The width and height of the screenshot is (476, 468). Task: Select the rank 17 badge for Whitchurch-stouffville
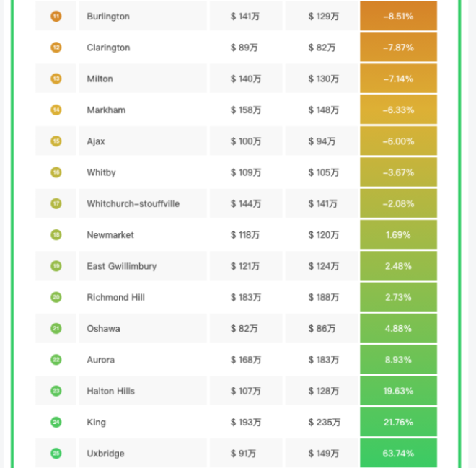pyautogui.click(x=56, y=203)
